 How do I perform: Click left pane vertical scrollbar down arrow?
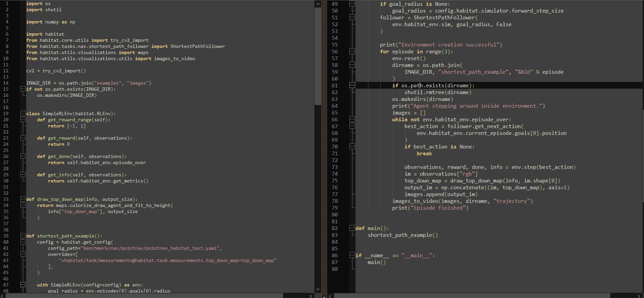(x=318, y=289)
